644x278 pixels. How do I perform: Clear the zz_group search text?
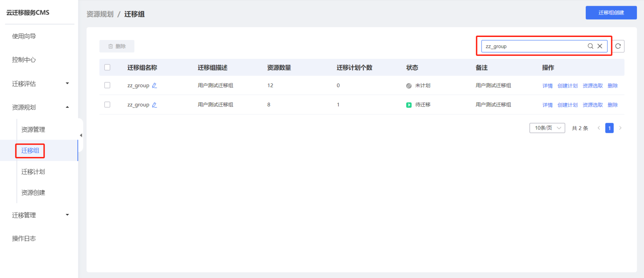tap(600, 46)
